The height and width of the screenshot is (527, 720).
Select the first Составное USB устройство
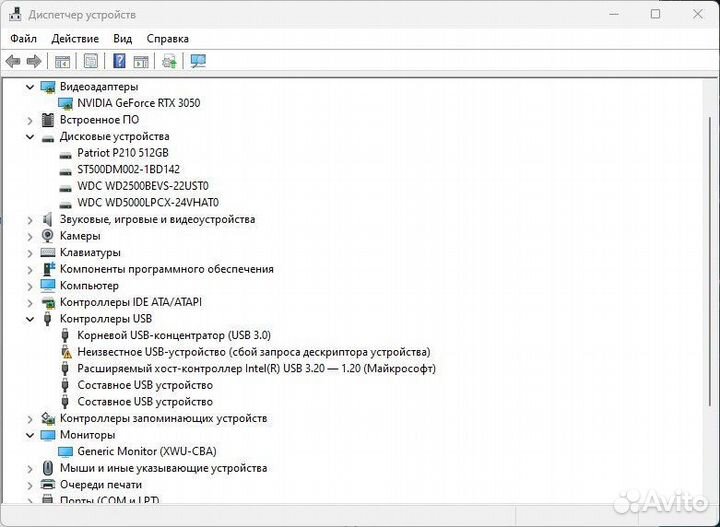(x=145, y=385)
